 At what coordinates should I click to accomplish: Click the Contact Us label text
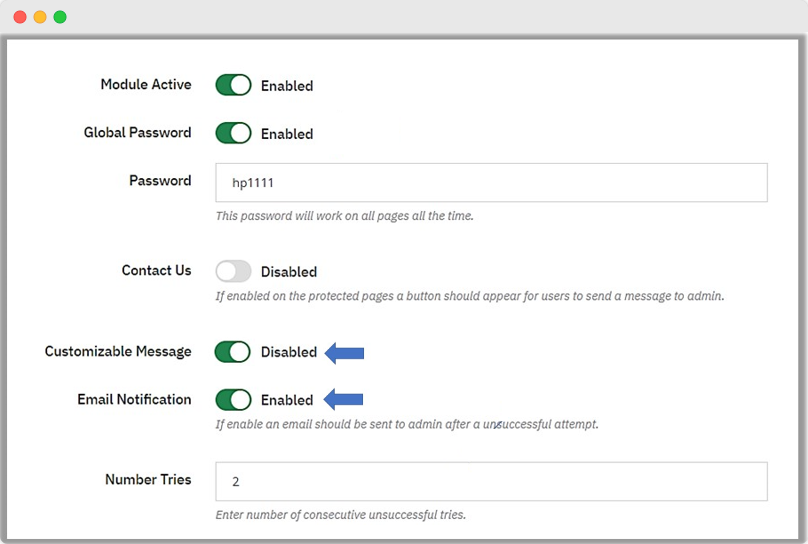pos(156,270)
